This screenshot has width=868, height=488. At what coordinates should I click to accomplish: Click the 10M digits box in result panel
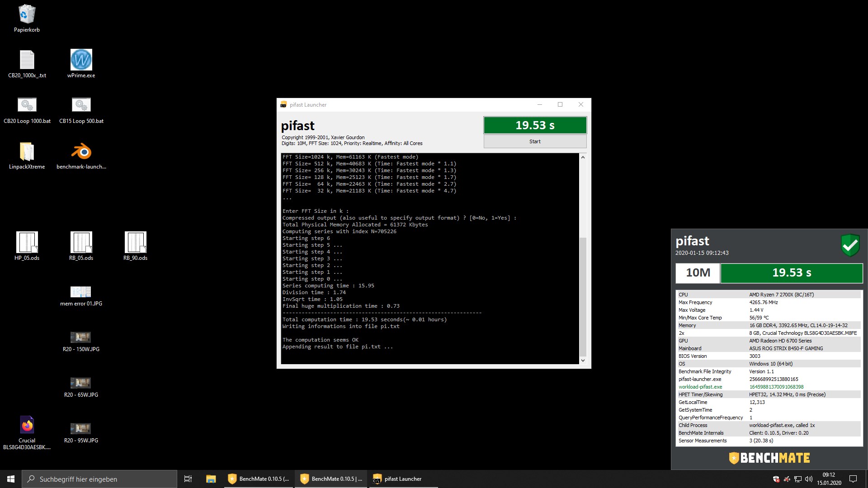tap(698, 273)
